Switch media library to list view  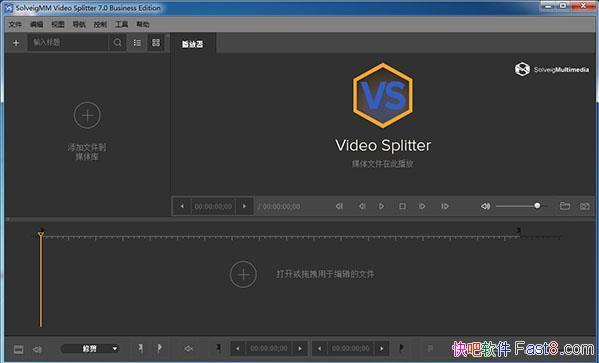[137, 42]
